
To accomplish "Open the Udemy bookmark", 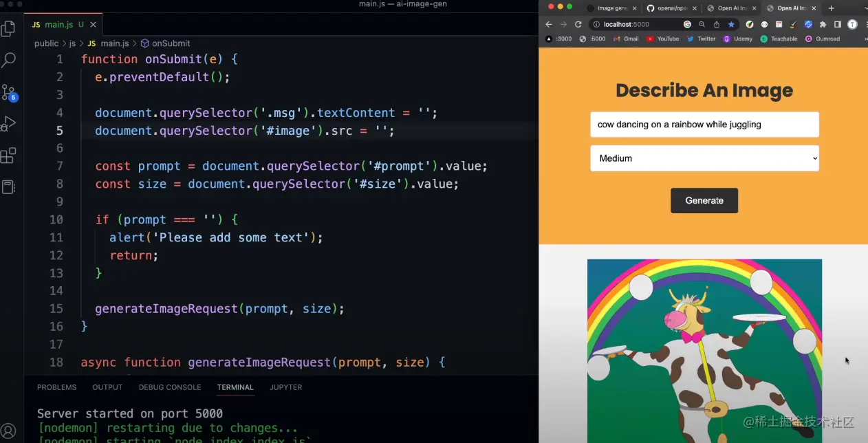I will pos(737,39).
